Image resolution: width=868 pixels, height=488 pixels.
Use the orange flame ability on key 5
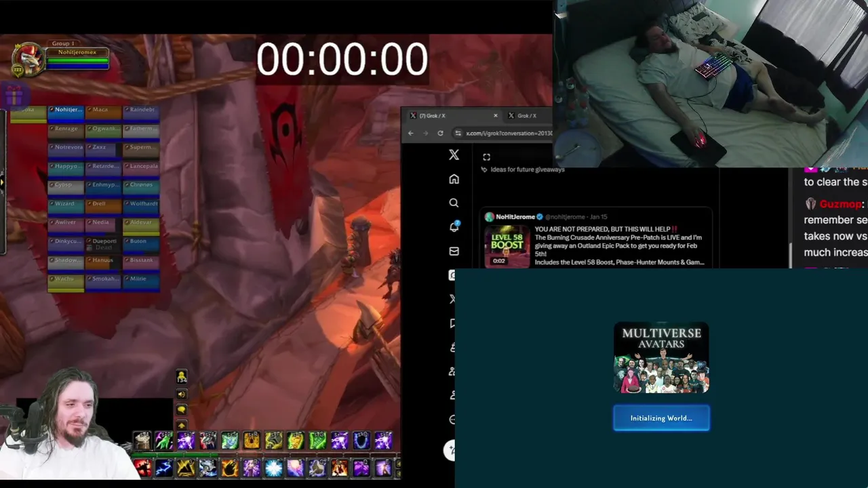(x=230, y=468)
